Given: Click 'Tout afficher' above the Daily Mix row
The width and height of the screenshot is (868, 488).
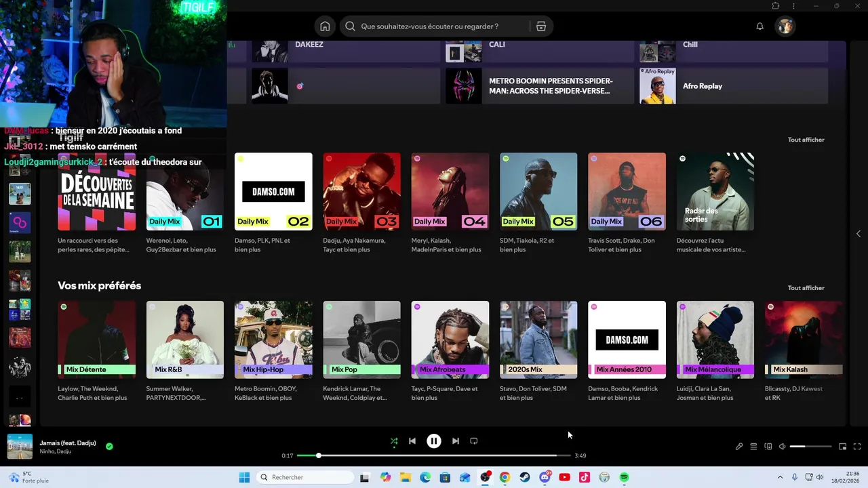Looking at the screenshot, I should click(806, 140).
